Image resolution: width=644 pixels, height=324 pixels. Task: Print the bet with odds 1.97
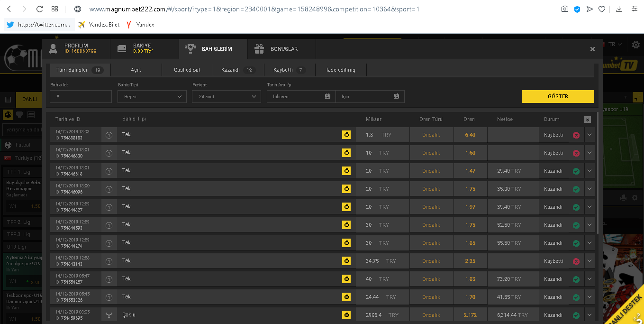click(346, 207)
